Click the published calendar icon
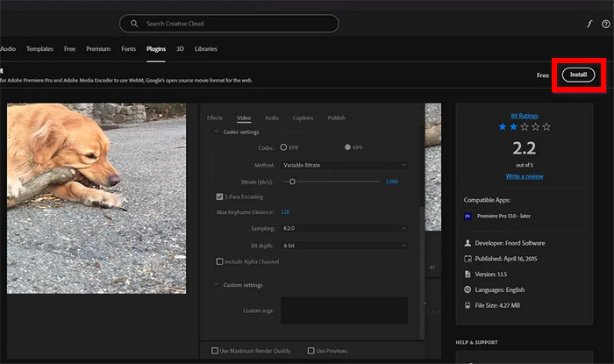 click(x=468, y=259)
